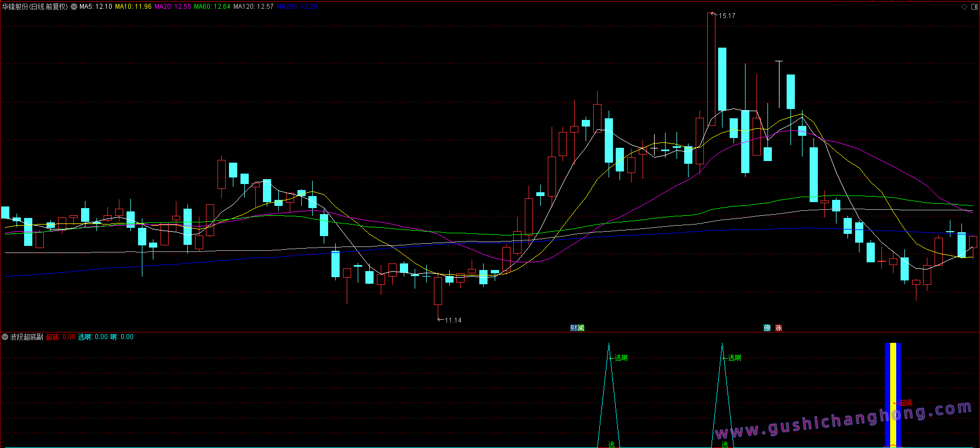Image resolution: width=980 pixels, height=448 pixels.
Task: Click the 波段超底副 indicator name
Action: point(26,337)
